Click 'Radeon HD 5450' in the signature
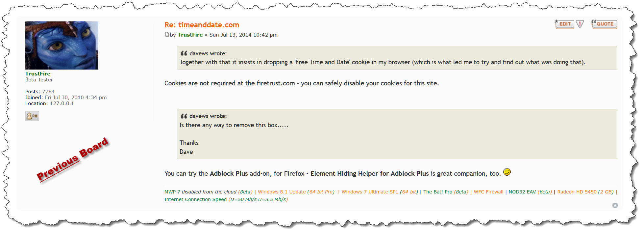644x234 pixels. click(577, 192)
